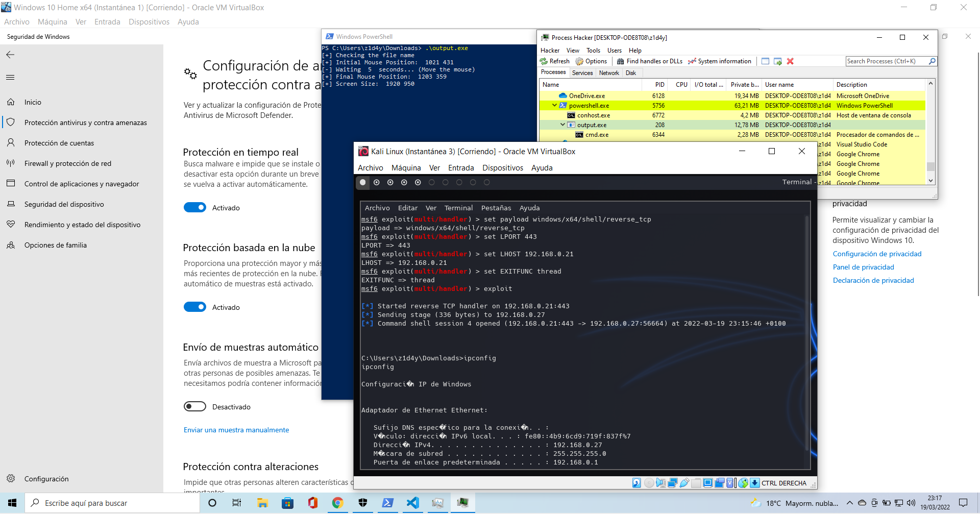Viewport: 980px width, 514px height.
Task: Turn off Protección basada en la nube toggle
Action: 195,307
